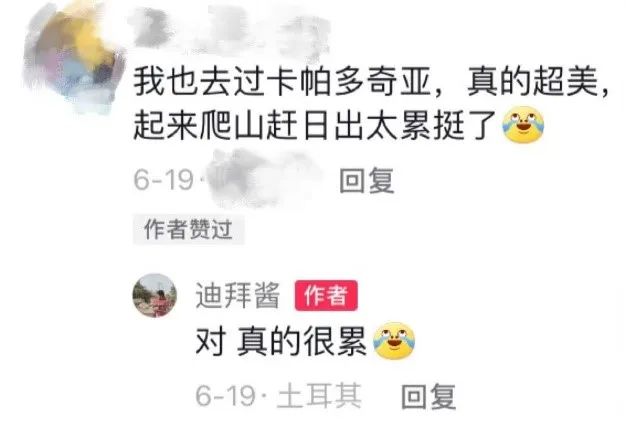Reply to the top comment via 回复
This screenshot has width=626, height=422.
(x=367, y=180)
